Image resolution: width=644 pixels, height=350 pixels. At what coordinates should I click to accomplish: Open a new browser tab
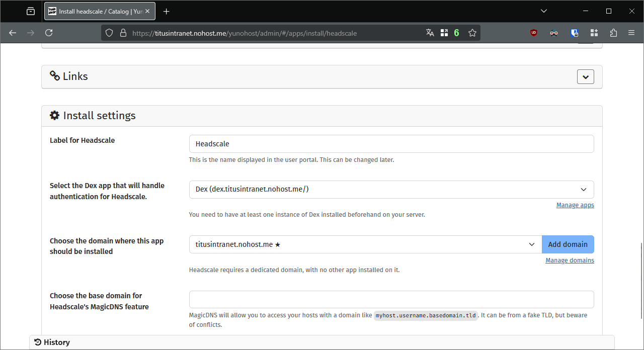pos(167,11)
